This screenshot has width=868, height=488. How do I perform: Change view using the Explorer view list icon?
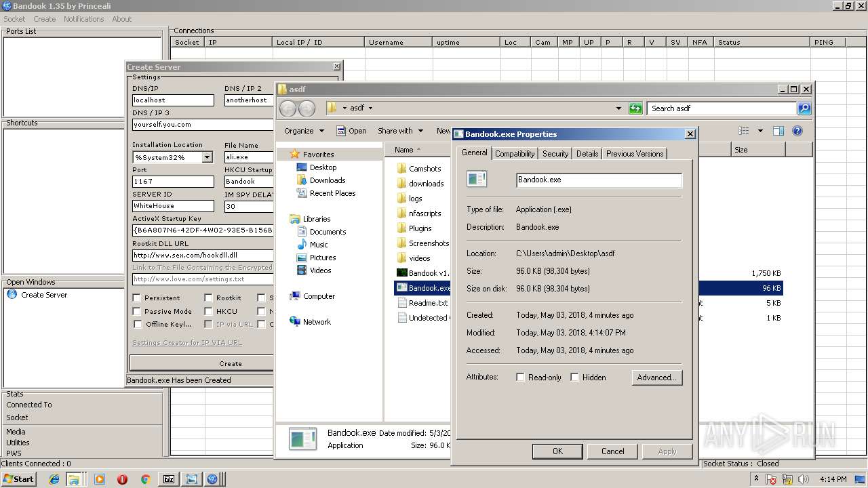click(x=744, y=131)
